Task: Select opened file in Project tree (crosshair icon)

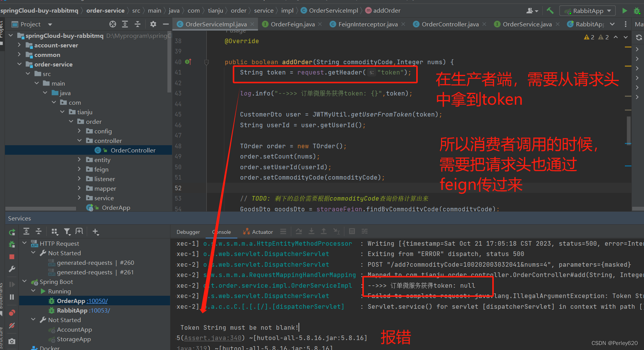Action: coord(113,24)
